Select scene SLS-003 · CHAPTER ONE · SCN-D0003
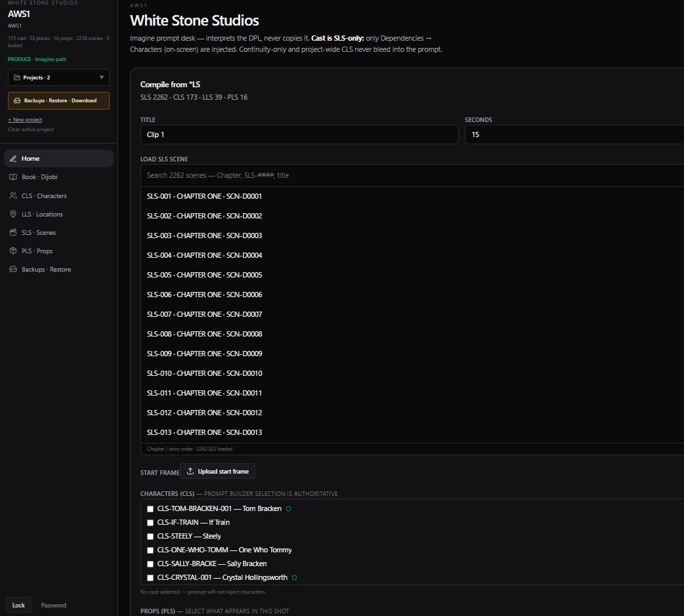The image size is (684, 616). click(412, 236)
